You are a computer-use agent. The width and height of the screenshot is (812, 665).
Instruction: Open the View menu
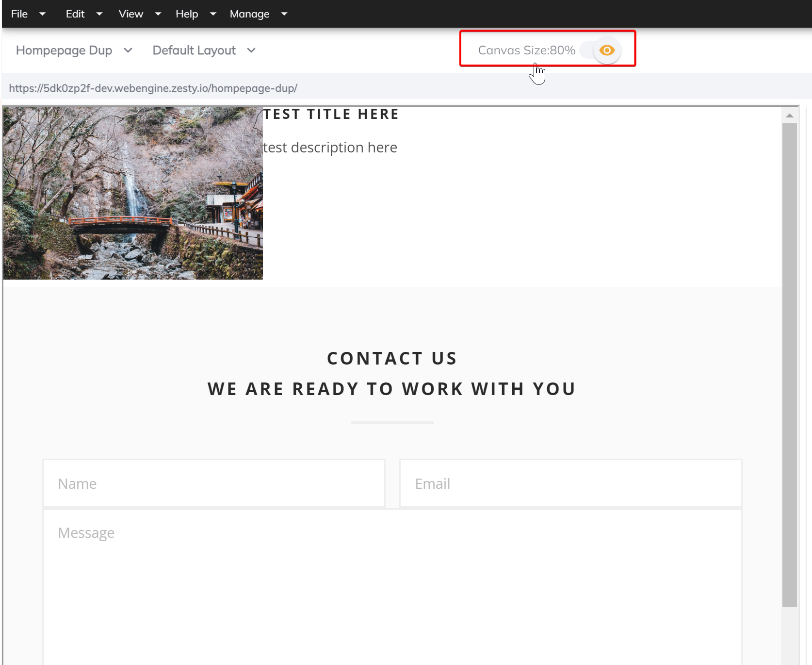click(x=131, y=14)
